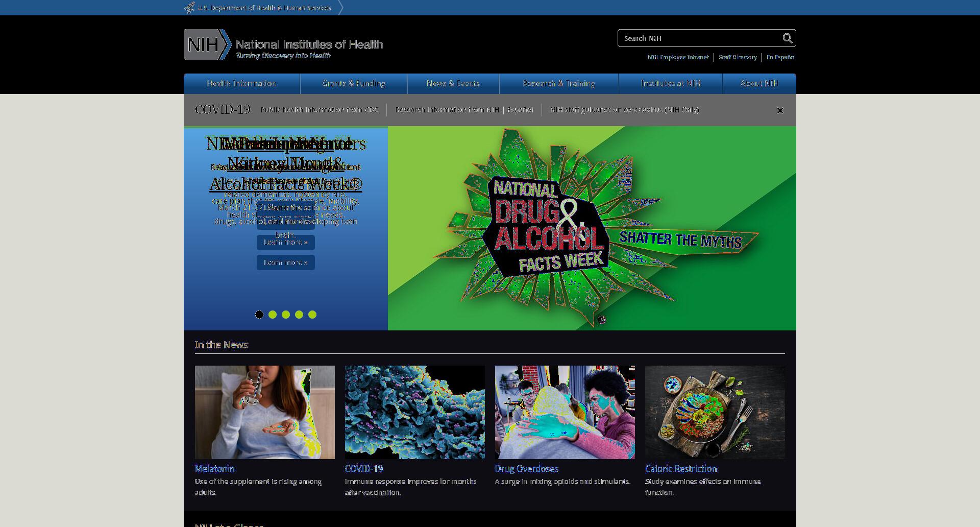This screenshot has height=527, width=980.
Task: Open the Caloric Restriction news thumbnail
Action: [715, 412]
